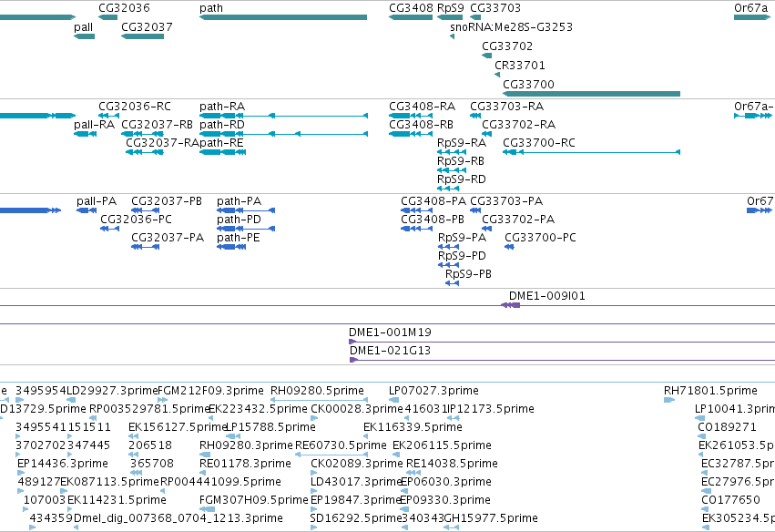Click the CO189271 EST label

tap(727, 427)
